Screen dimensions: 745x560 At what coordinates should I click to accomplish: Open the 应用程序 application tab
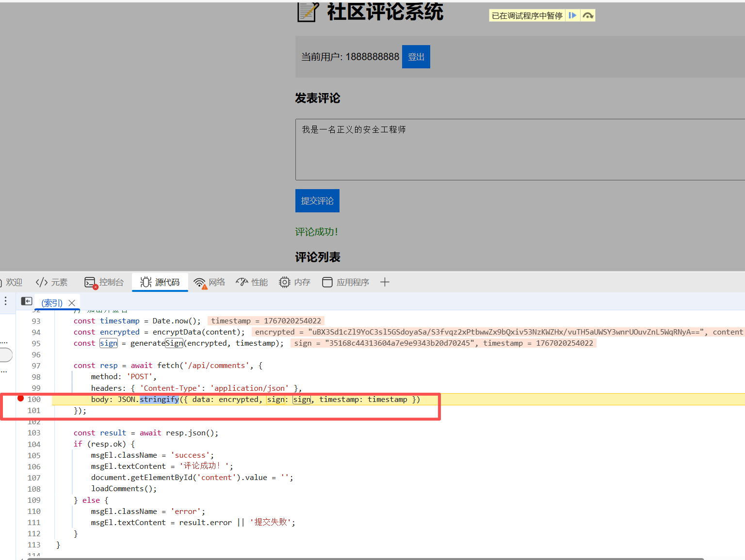[346, 282]
